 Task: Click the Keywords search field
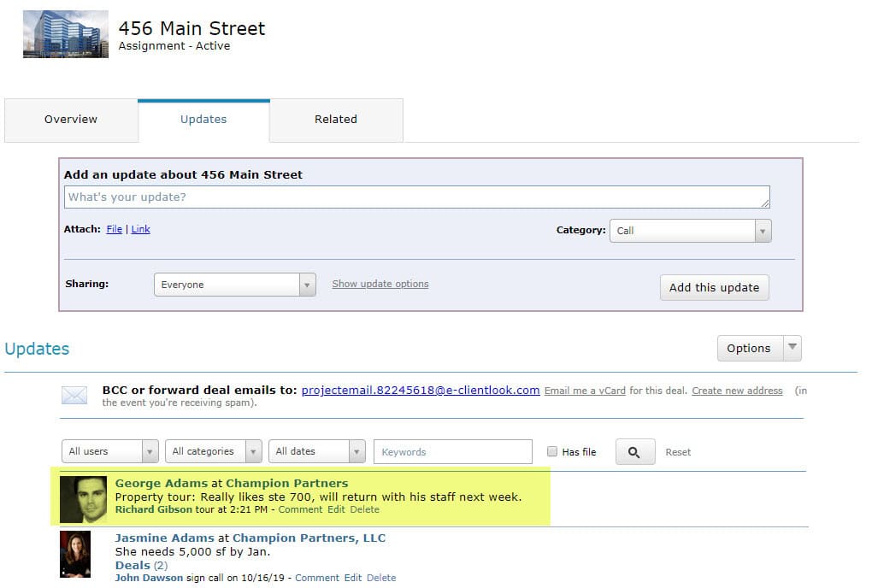pos(453,452)
